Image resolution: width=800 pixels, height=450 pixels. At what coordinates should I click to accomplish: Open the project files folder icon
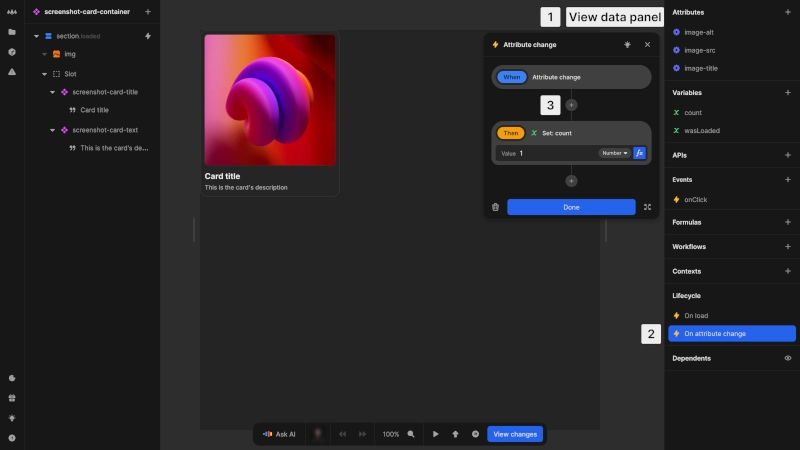click(x=12, y=32)
